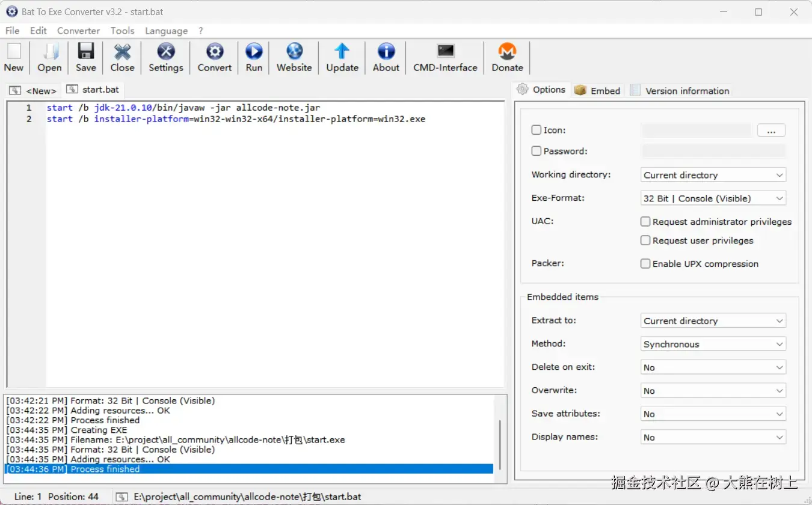The image size is (812, 505).
Task: Click the icon browse (...) button
Action: click(x=771, y=130)
